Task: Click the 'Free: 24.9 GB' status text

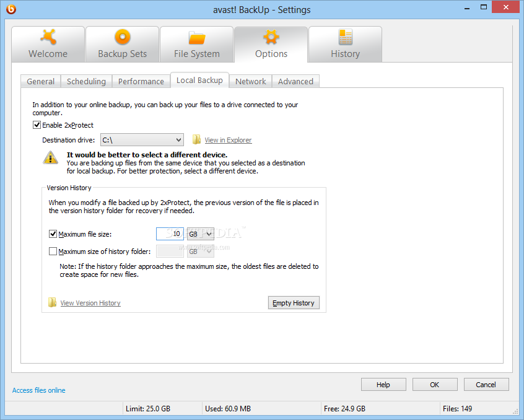Action: click(x=344, y=409)
